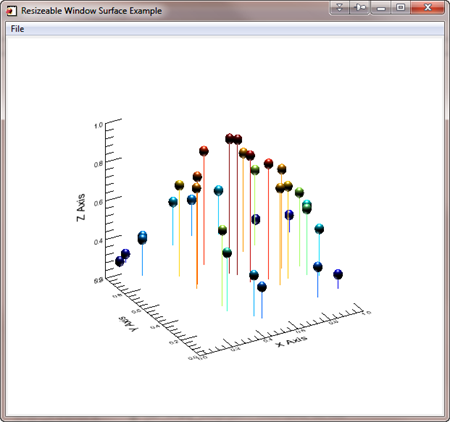Click the application icon in the title bar
The width and height of the screenshot is (450, 422).
coord(11,11)
